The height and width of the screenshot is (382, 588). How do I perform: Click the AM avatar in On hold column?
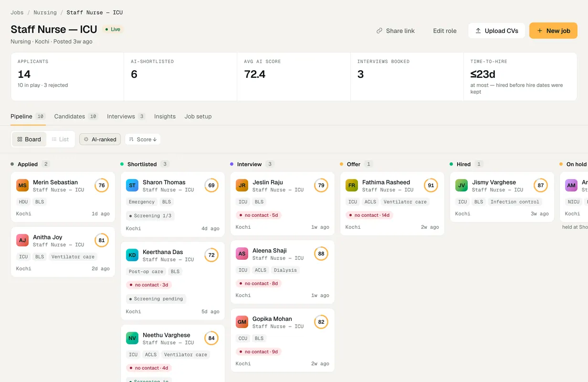click(x=571, y=185)
